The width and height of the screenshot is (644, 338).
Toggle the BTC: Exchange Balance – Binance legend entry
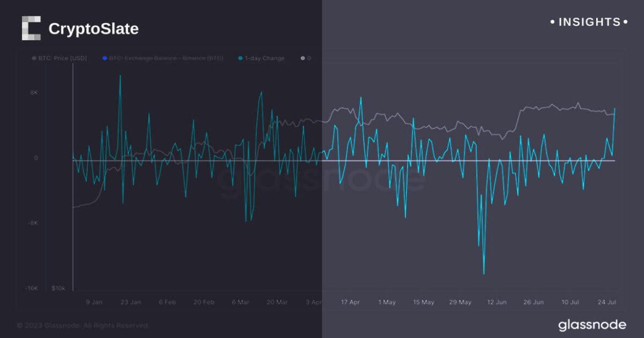pyautogui.click(x=166, y=58)
